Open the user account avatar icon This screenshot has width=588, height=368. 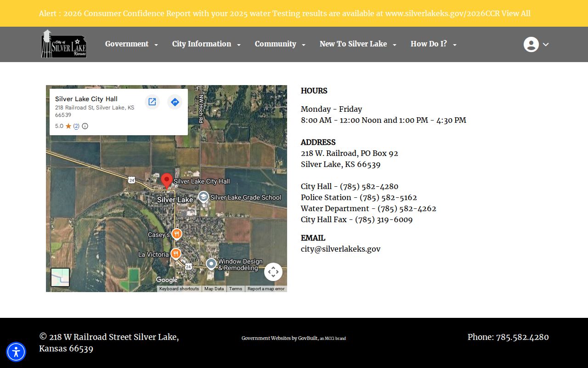[531, 44]
